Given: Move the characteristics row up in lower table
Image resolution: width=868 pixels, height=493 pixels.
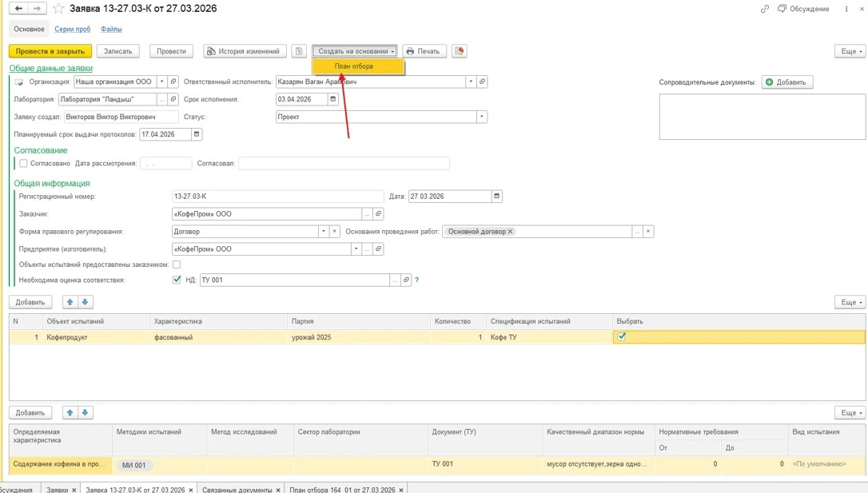Looking at the screenshot, I should pyautogui.click(x=70, y=413).
